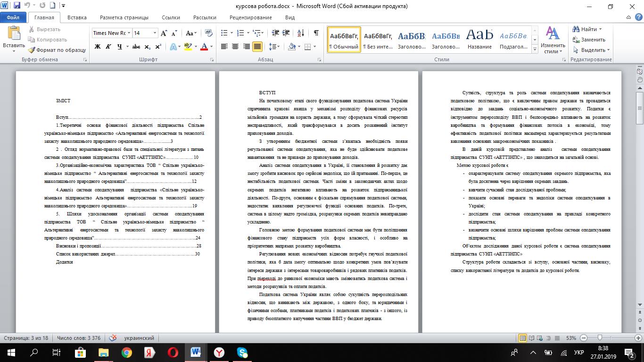The image size is (644, 362).
Task: Align the paragraph to the left
Action: tap(224, 47)
